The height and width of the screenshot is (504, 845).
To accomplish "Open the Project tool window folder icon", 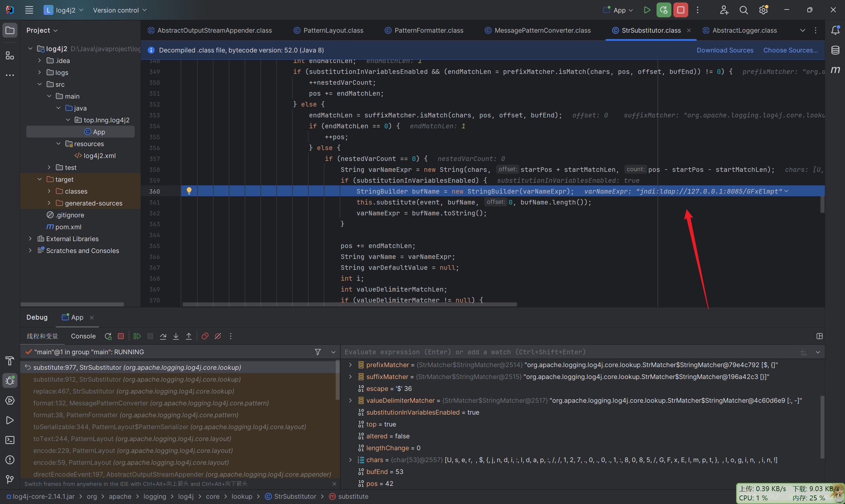I will click(10, 30).
